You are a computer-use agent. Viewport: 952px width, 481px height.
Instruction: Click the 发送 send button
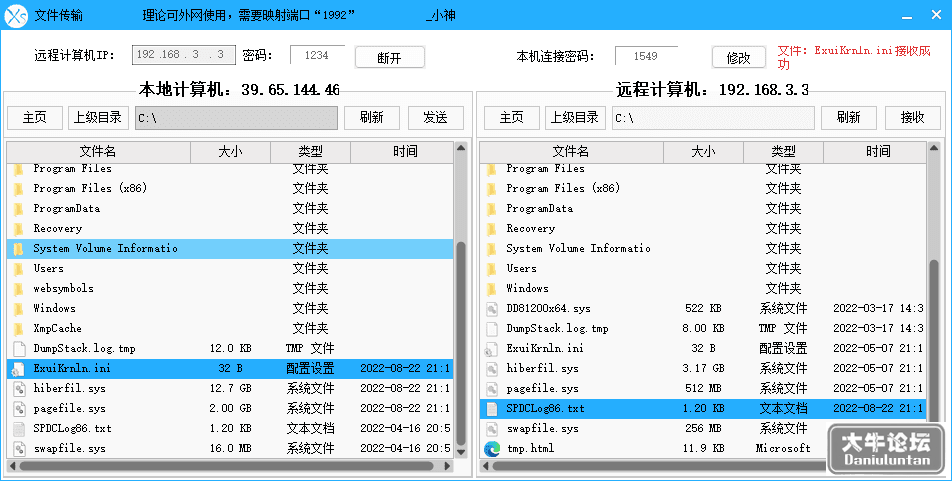pyautogui.click(x=435, y=118)
